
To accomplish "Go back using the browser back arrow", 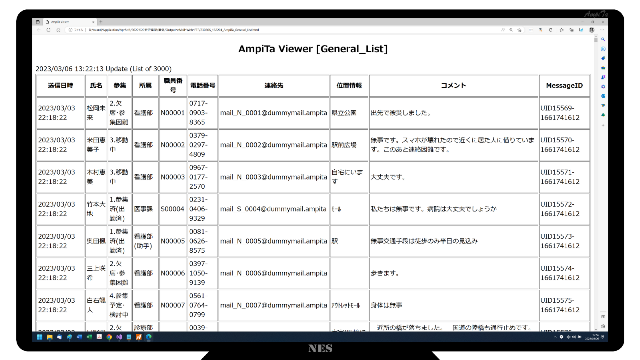I will 39,30.
